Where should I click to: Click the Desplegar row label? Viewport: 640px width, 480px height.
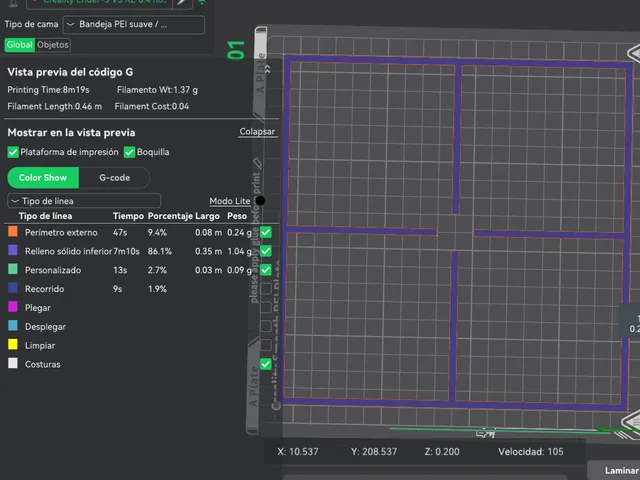point(45,327)
